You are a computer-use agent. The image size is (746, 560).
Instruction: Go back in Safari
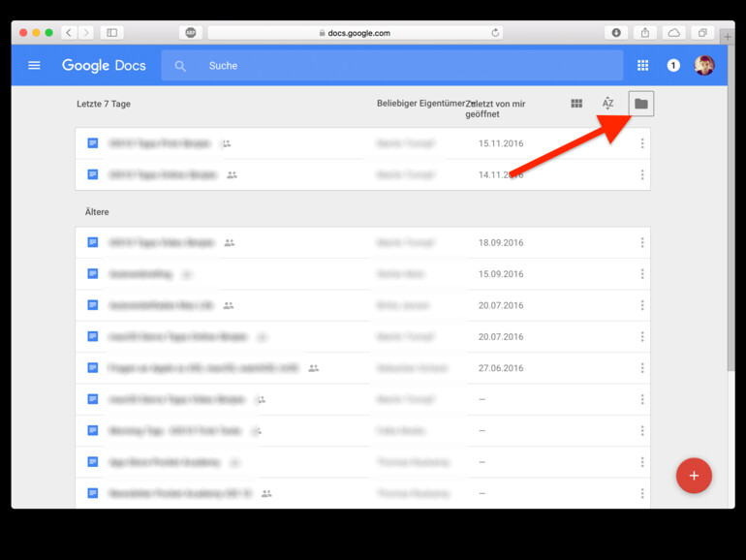pos(69,32)
